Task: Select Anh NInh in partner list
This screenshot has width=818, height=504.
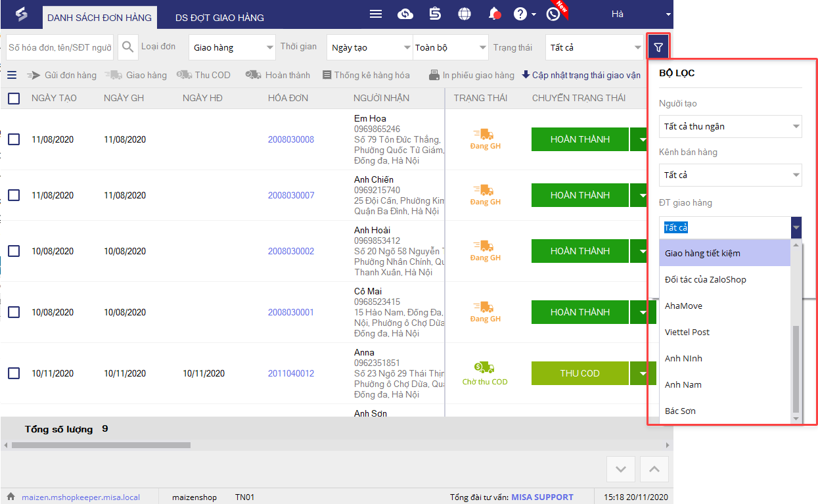Action: 725,358
